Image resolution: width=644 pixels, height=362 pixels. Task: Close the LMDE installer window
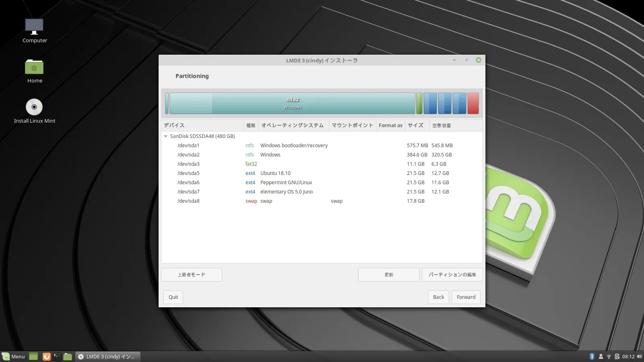click(479, 60)
